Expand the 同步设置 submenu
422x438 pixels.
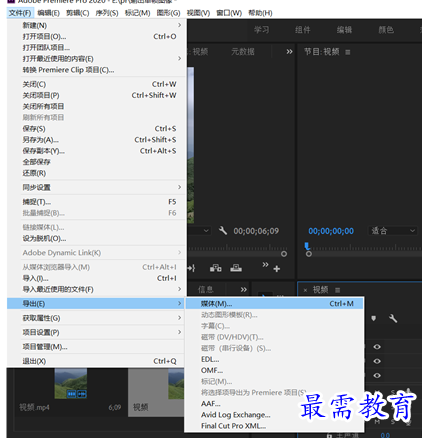pos(97,187)
